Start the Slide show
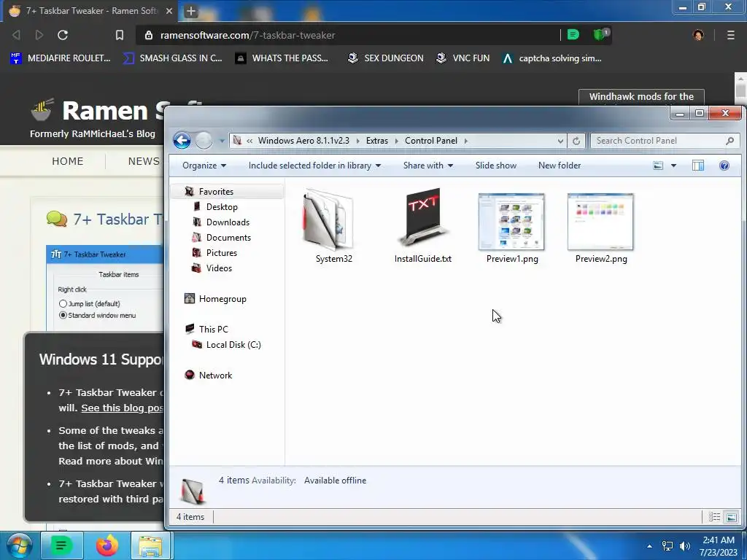This screenshot has width=747, height=560. point(495,166)
